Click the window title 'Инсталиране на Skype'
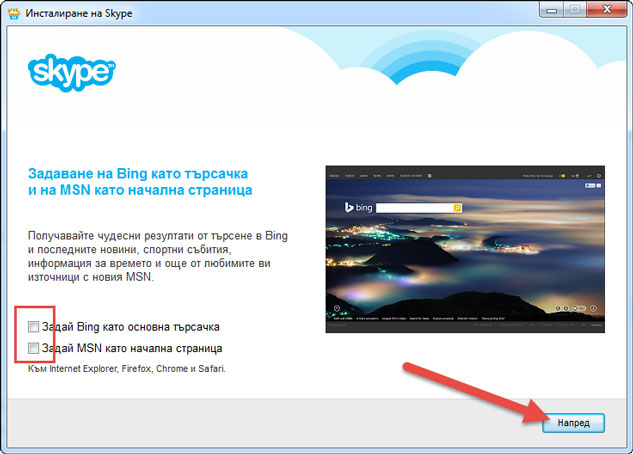 click(79, 13)
